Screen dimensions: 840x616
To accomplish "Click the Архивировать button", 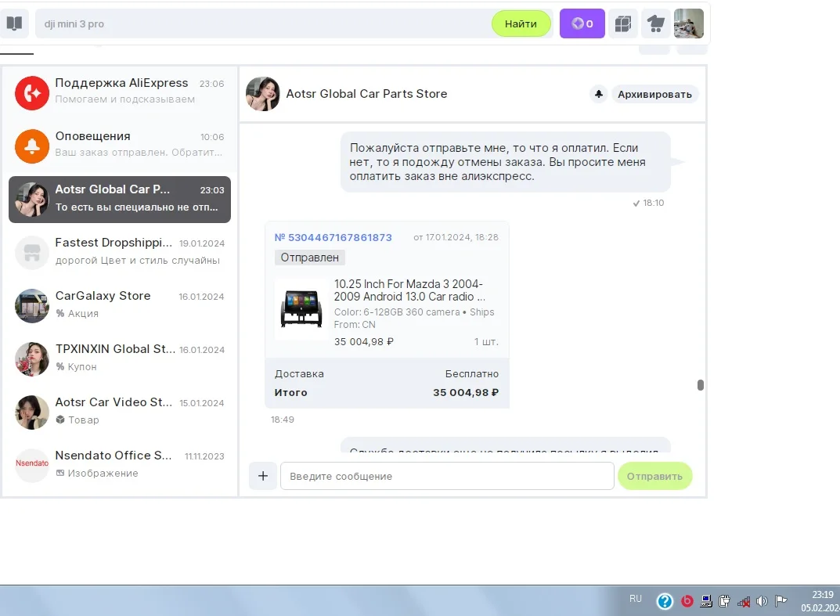I will 654,94.
